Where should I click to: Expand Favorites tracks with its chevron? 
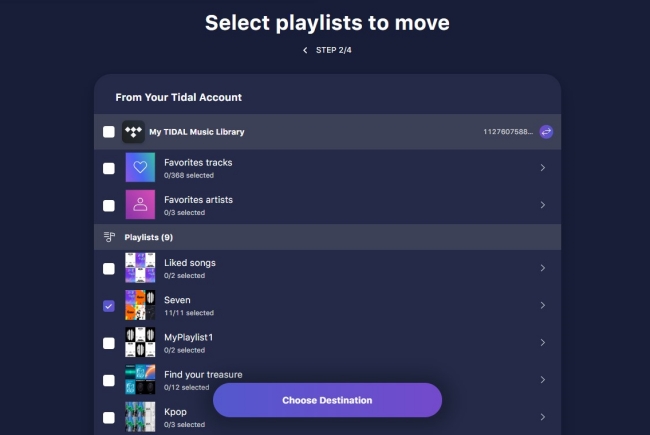tap(543, 168)
